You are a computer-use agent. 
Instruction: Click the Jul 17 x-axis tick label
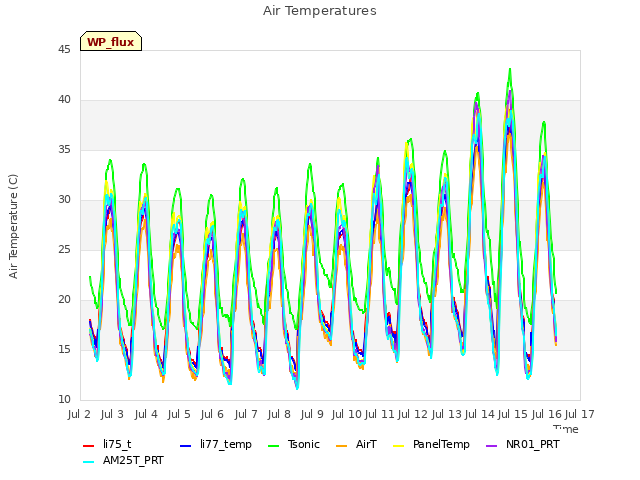(580, 415)
